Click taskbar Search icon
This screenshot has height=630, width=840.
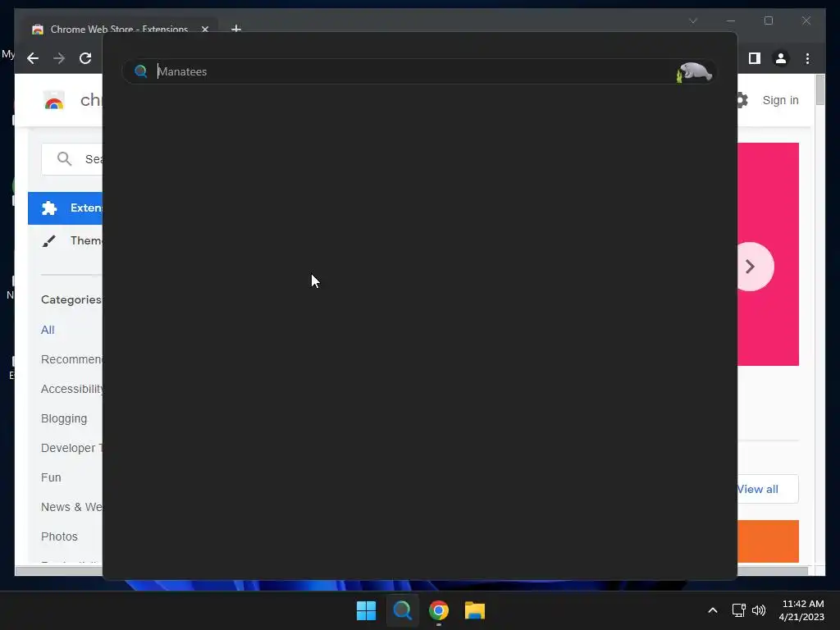(x=402, y=610)
